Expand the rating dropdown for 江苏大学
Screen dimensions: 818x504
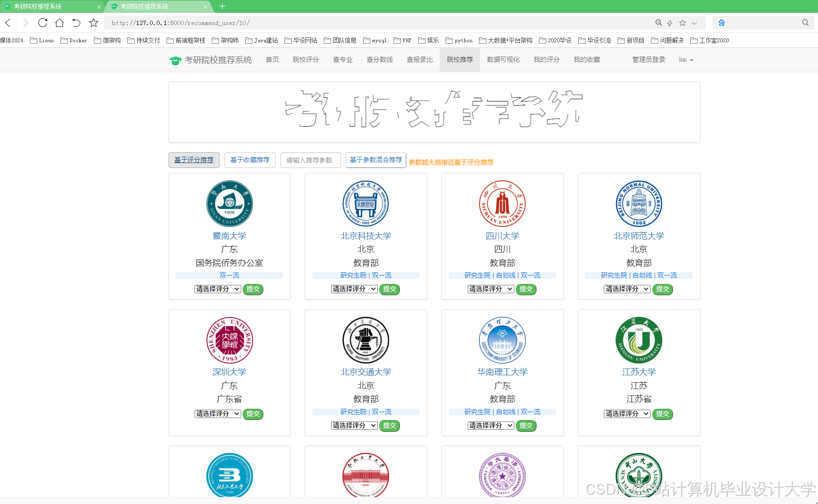click(627, 414)
